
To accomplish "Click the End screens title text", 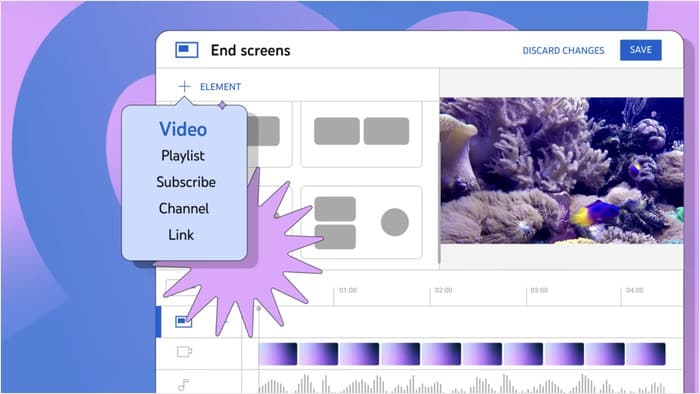I will click(x=250, y=50).
